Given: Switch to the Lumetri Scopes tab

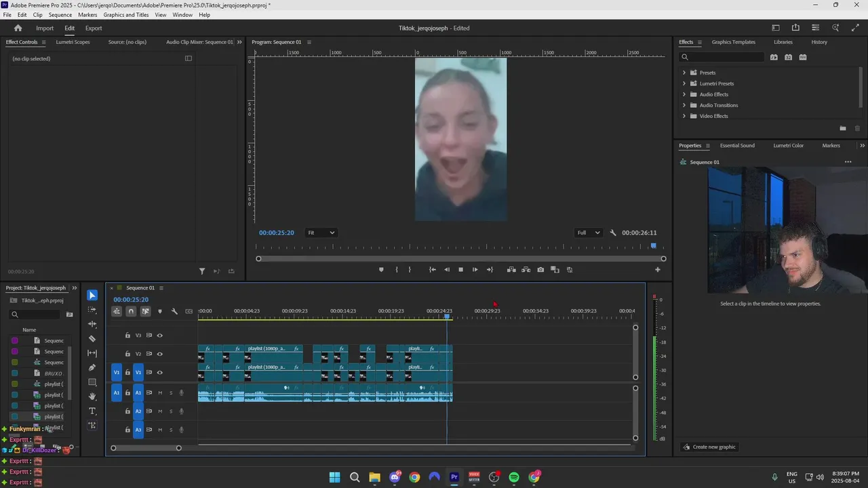Looking at the screenshot, I should tap(73, 42).
